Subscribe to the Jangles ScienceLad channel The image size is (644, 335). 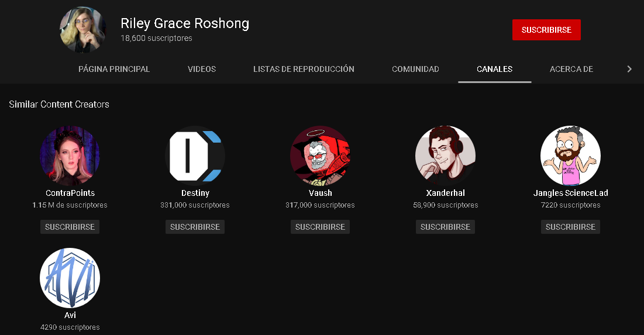point(570,227)
